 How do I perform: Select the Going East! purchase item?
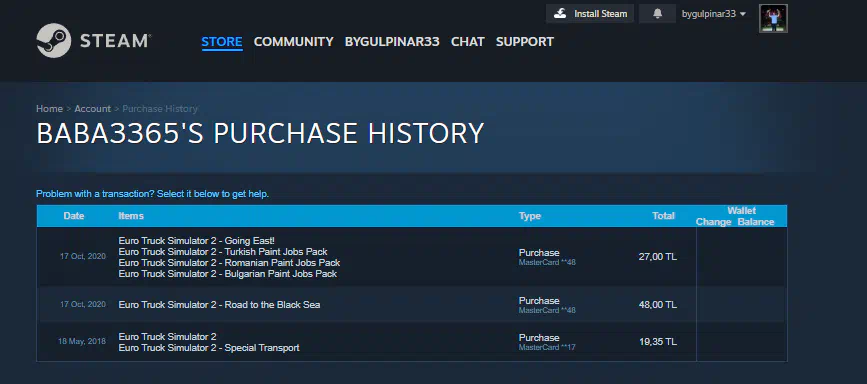[x=196, y=241]
